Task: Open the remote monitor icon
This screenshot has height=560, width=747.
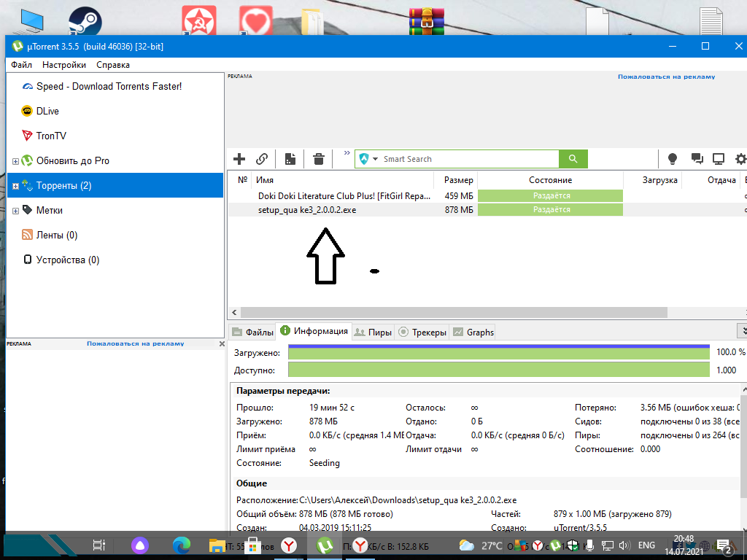Action: [719, 158]
